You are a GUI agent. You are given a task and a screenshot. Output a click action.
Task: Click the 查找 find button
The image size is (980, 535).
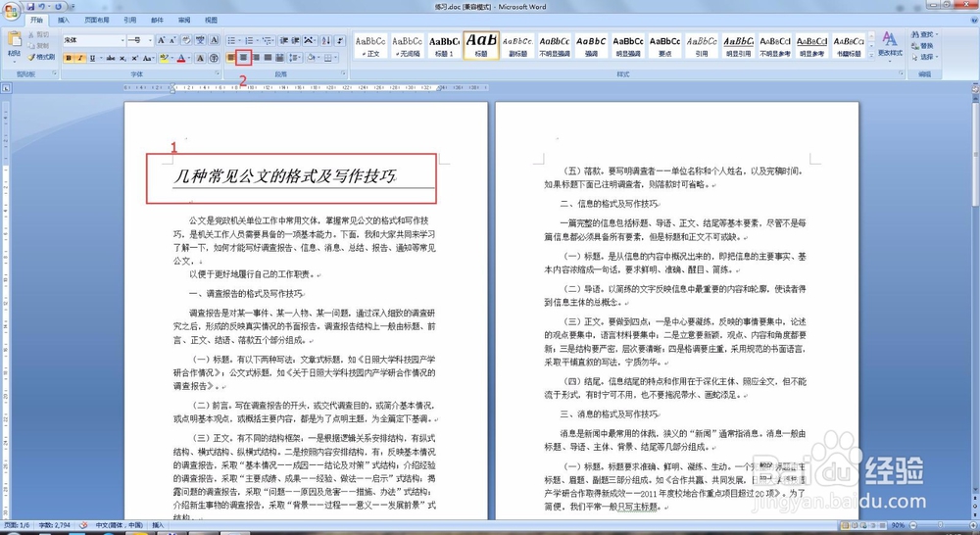924,34
